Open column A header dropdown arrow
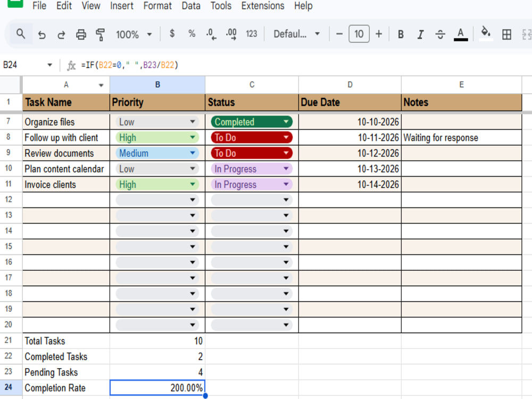The height and width of the screenshot is (399, 532). pos(101,85)
